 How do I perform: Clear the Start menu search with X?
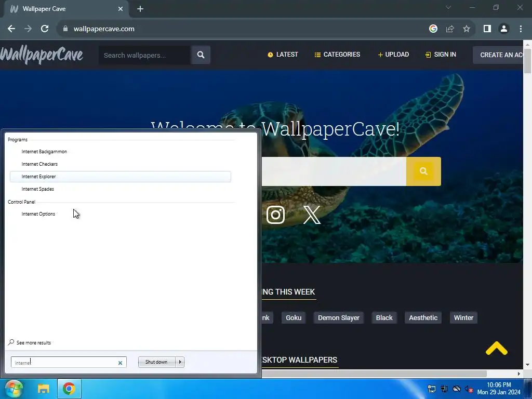[120, 363]
